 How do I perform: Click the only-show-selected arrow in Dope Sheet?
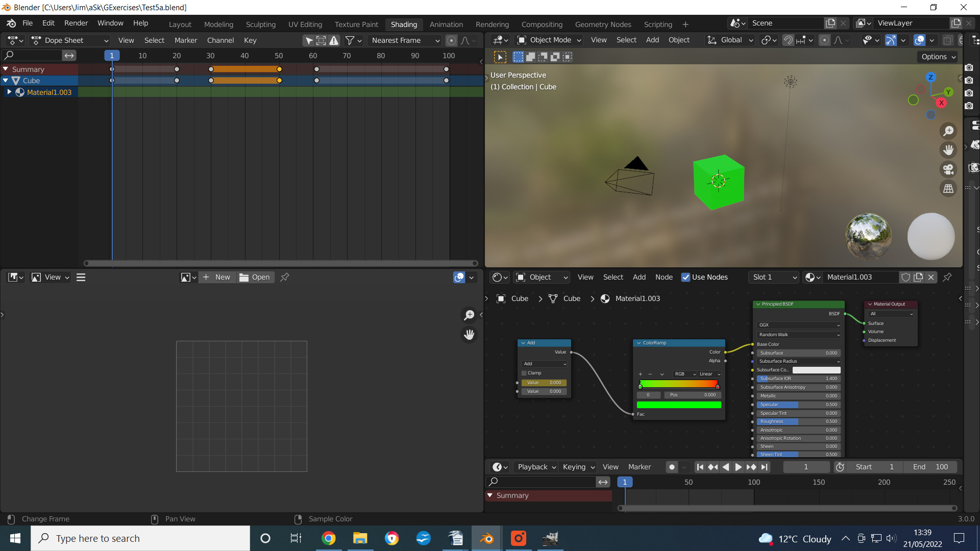[x=309, y=40]
